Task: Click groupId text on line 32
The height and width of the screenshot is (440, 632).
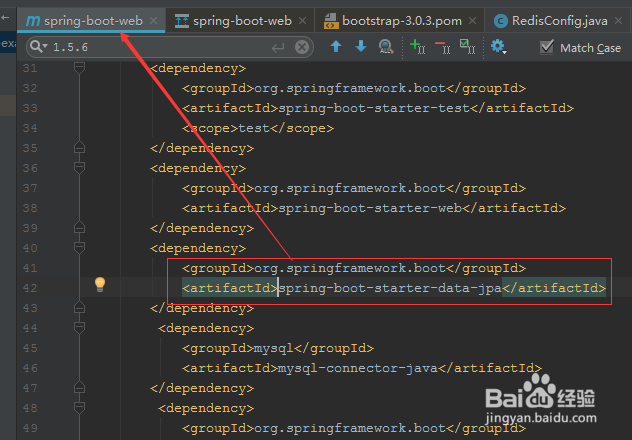Action: click(x=350, y=88)
